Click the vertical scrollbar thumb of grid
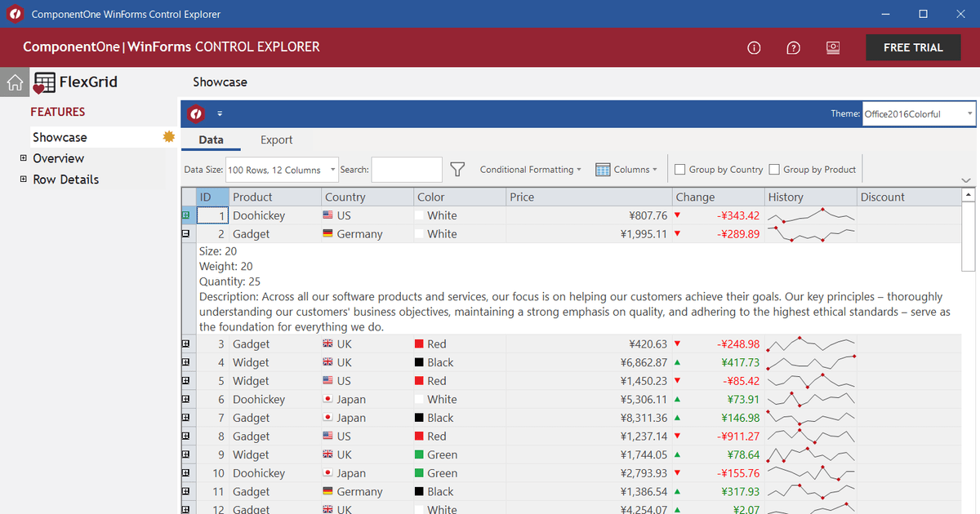This screenshot has width=980, height=514. (969, 237)
